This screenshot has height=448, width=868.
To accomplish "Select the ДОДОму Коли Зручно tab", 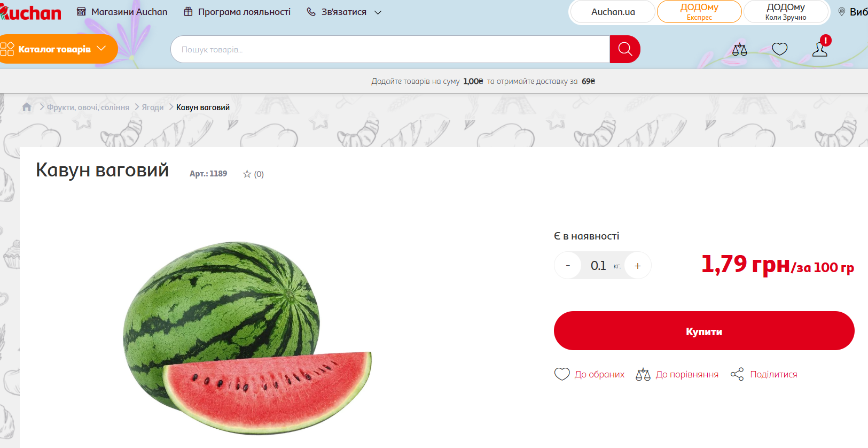I will click(x=786, y=12).
